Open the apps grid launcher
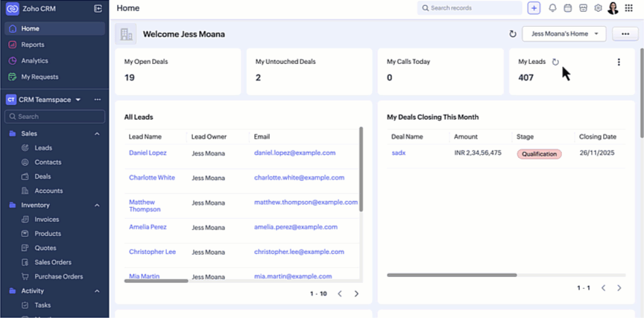The image size is (644, 318). (628, 8)
